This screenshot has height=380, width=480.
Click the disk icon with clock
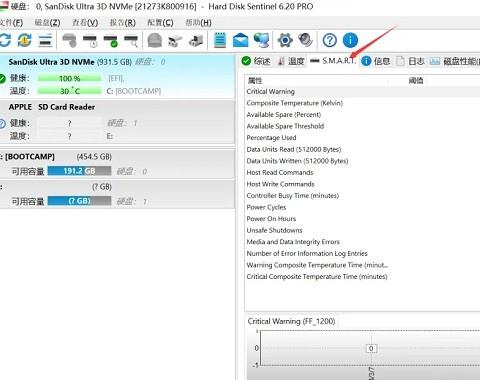90,41
